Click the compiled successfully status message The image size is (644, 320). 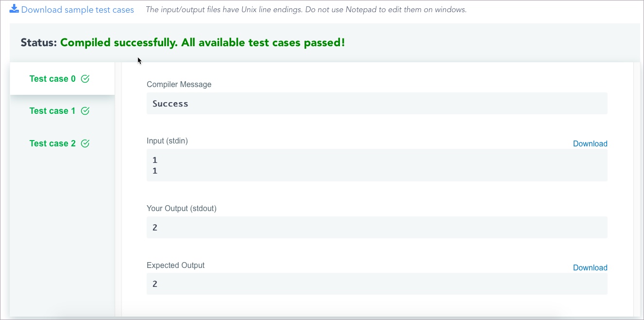[x=203, y=42]
